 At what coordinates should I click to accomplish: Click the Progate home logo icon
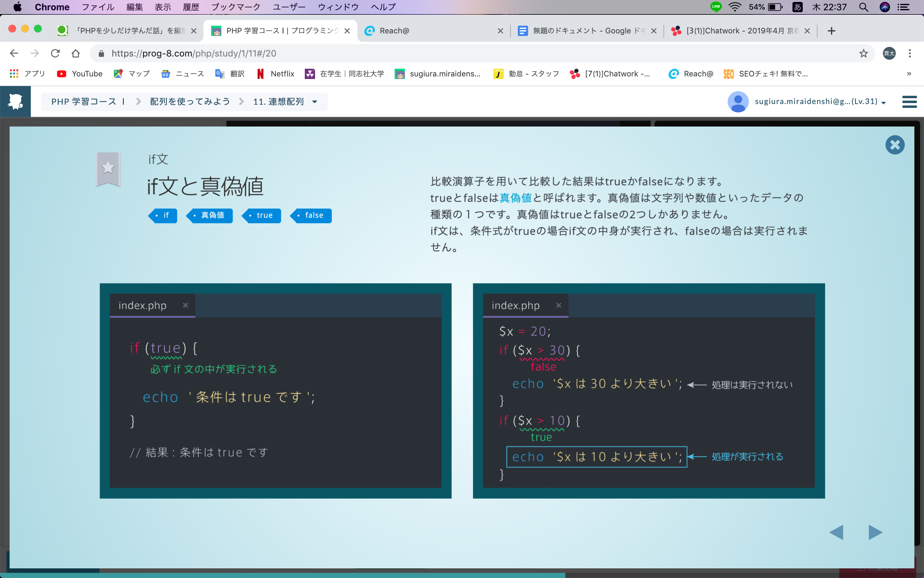point(15,101)
